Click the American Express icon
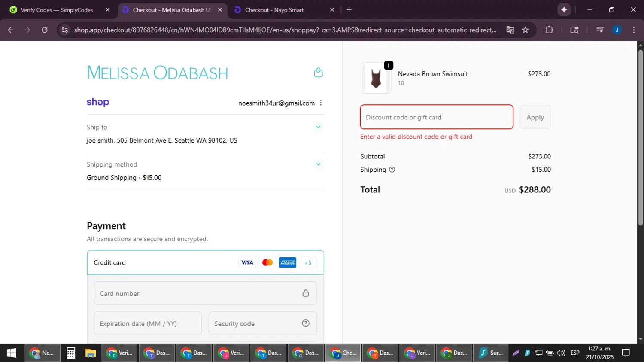Screen dimensions: 644x362 [288, 262]
